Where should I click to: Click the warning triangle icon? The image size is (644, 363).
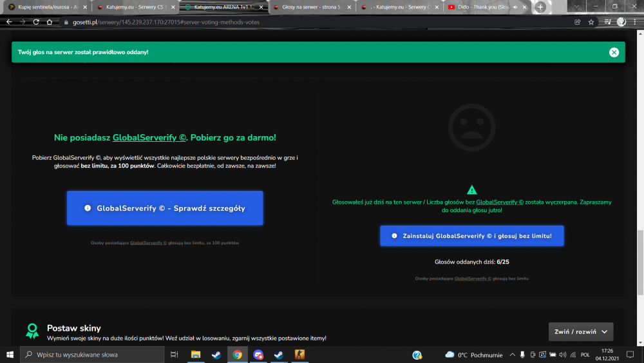click(471, 190)
